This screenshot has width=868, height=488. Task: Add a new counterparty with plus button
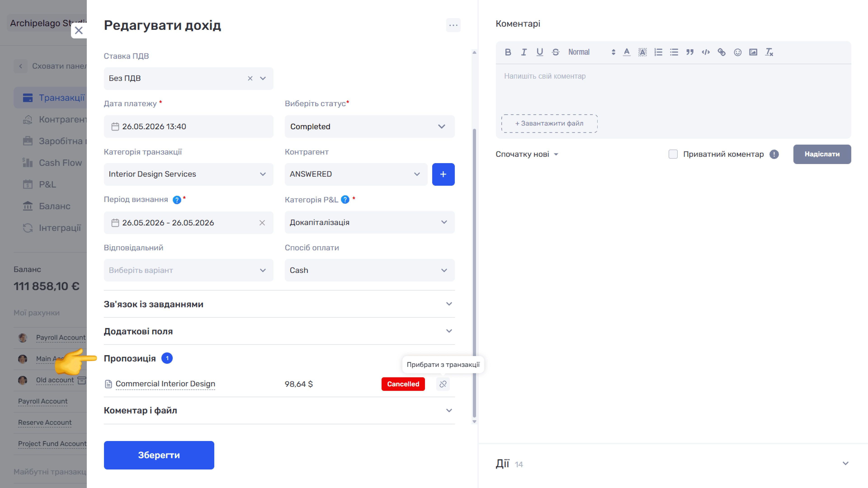pyautogui.click(x=443, y=174)
